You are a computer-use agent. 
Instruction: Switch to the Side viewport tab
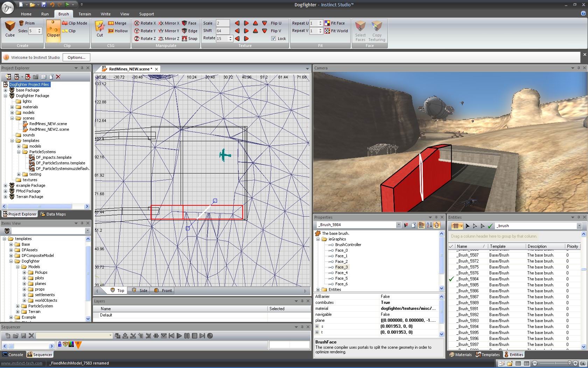click(140, 291)
